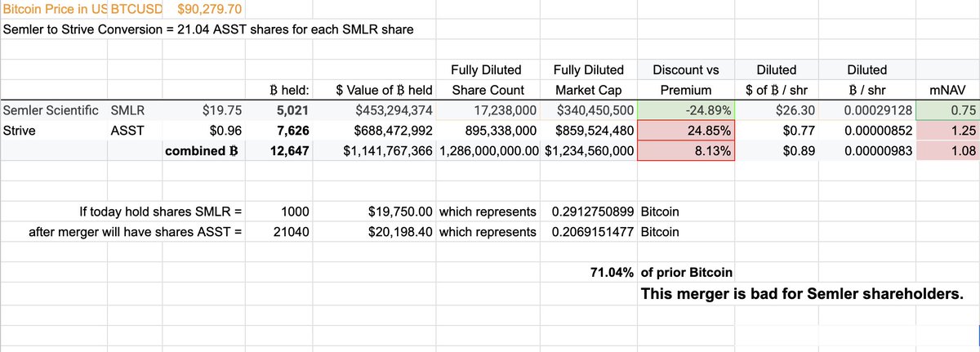Select the 0.00000983 combined Bitcoin per share cell
Image resolution: width=980 pixels, height=352 pixels.
(867, 150)
